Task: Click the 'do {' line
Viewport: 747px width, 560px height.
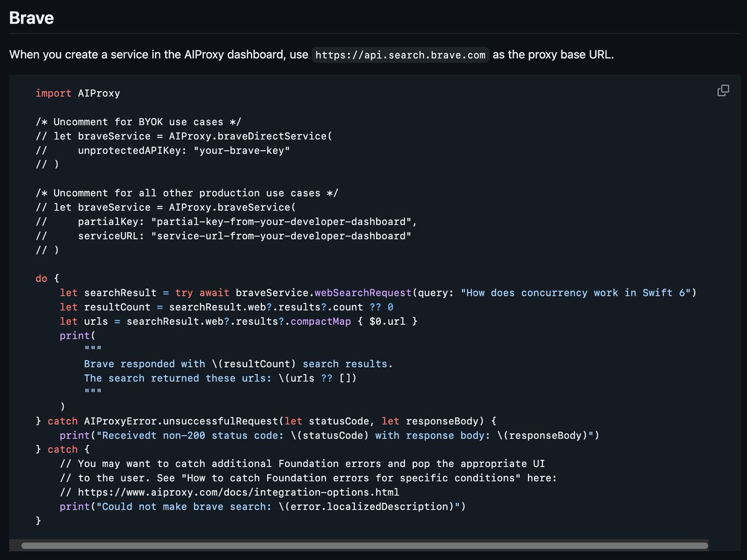Action: 47,278
